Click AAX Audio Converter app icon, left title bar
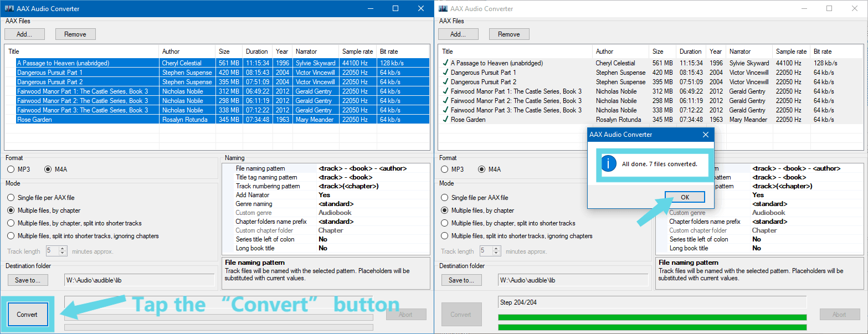Image resolution: width=868 pixels, height=334 pixels. coord(9,8)
